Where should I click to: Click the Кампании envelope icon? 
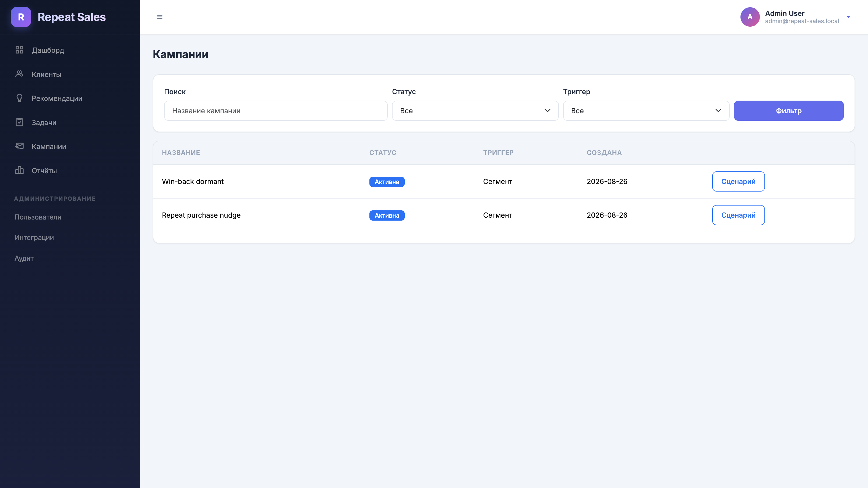click(x=20, y=146)
